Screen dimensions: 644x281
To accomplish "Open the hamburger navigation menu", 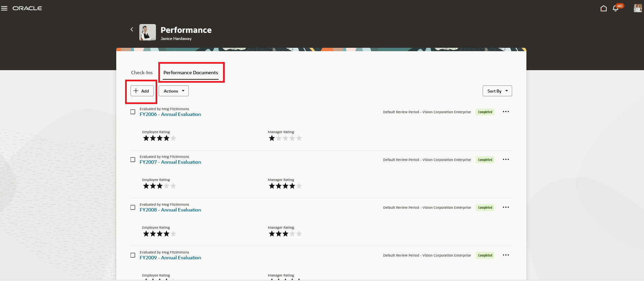I will click(x=4, y=8).
